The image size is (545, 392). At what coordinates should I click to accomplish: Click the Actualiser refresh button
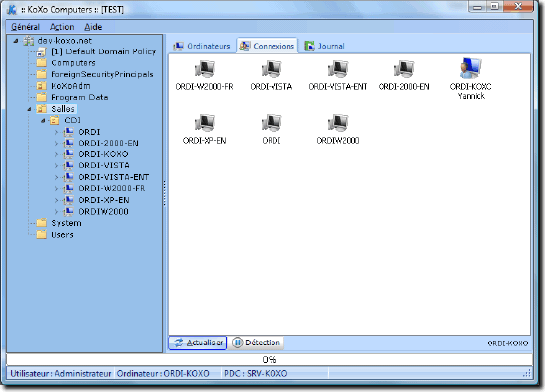198,343
